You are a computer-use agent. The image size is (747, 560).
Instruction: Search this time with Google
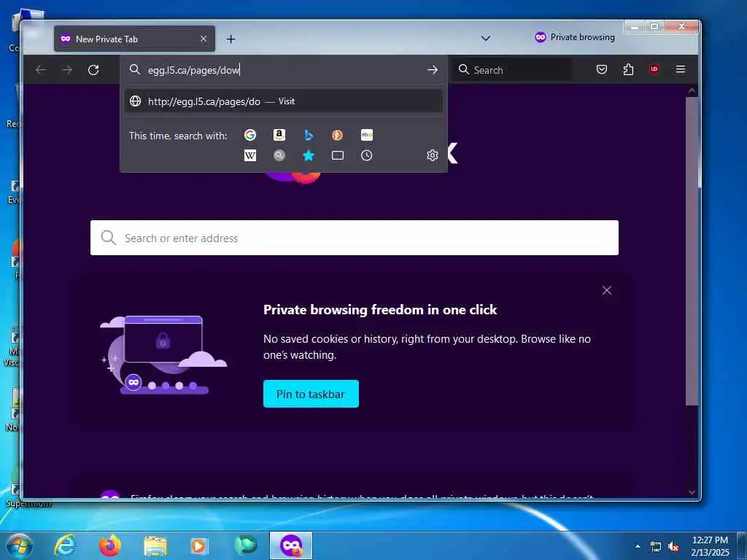pos(250,135)
